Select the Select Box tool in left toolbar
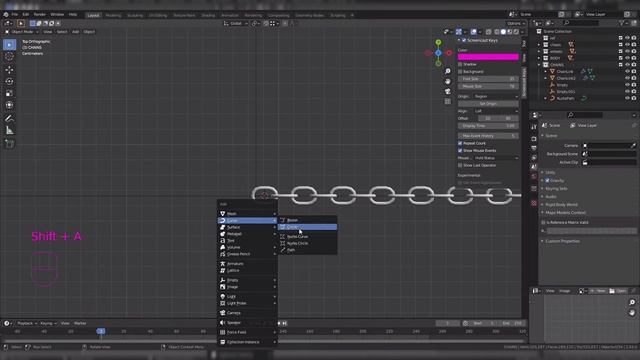The image size is (640, 360). click(9, 44)
